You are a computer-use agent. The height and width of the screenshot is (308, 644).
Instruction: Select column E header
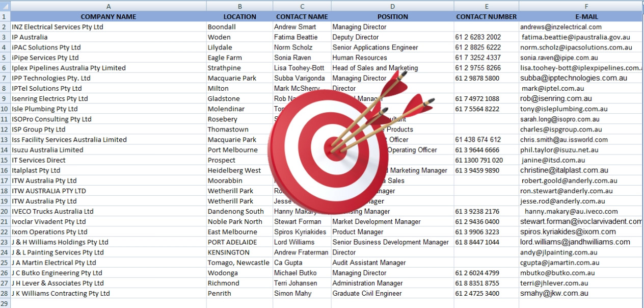pyautogui.click(x=487, y=6)
